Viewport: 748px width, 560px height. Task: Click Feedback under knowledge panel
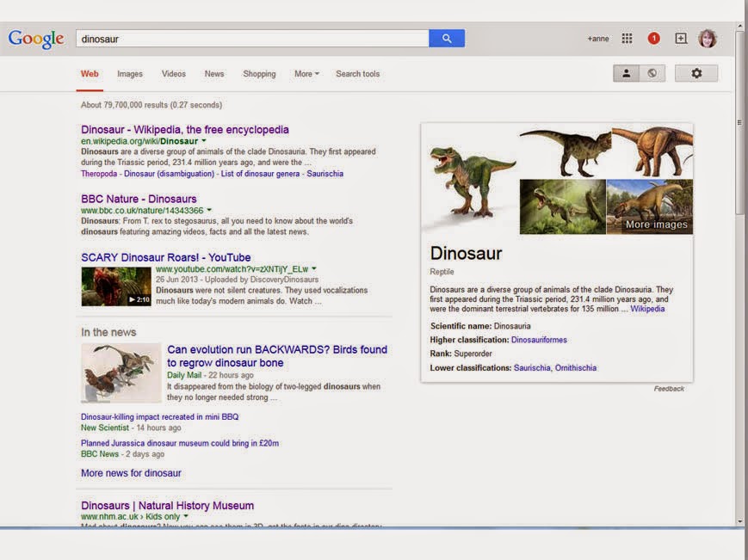(x=669, y=389)
